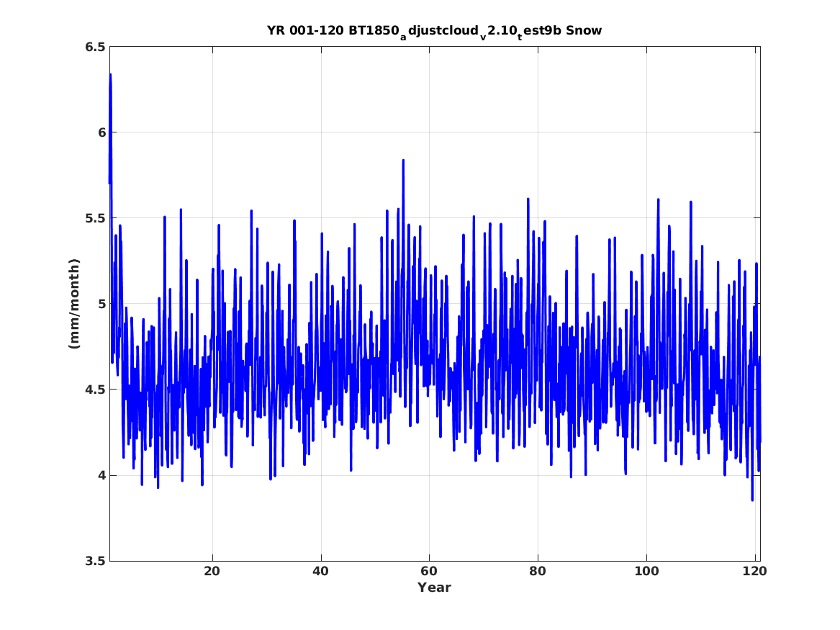This screenshot has height=630, width=840.
Task: Click the y-axis tick label '6.5'
Action: click(94, 47)
